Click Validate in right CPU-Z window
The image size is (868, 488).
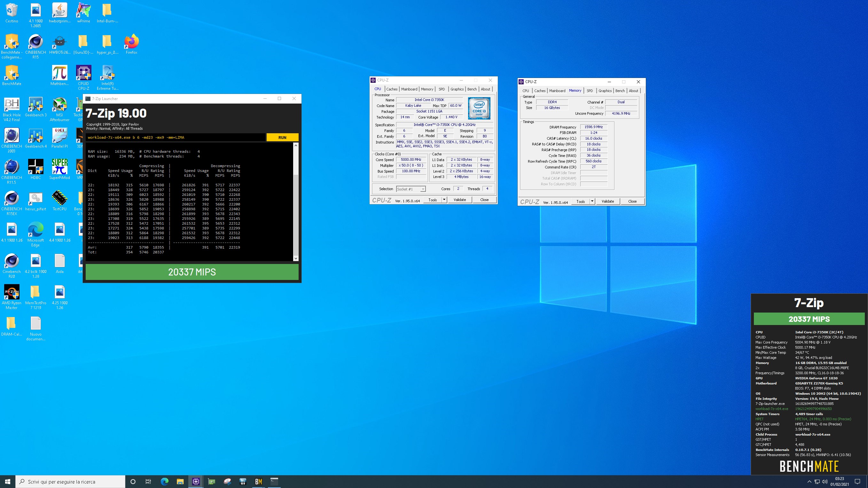pyautogui.click(x=607, y=201)
